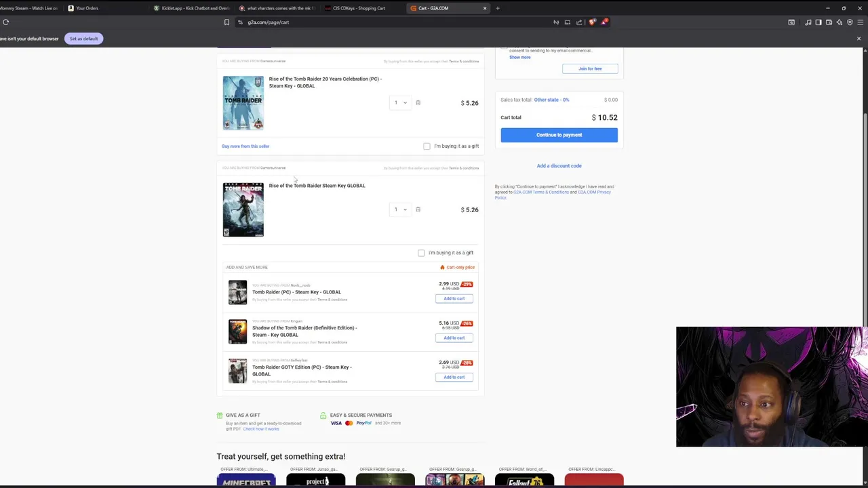Image resolution: width=868 pixels, height=488 pixels.
Task: Click the Cart total $ 10.52 amount
Action: click(x=604, y=118)
